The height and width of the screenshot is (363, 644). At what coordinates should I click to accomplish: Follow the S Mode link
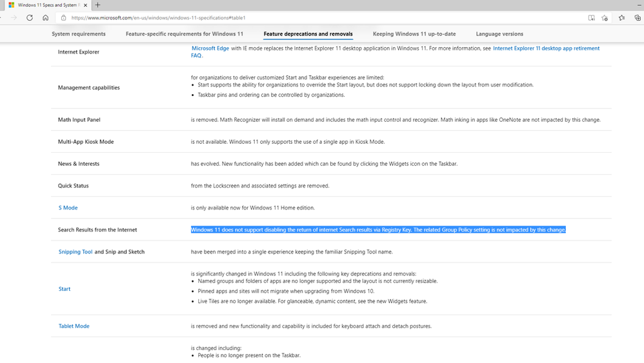click(68, 208)
